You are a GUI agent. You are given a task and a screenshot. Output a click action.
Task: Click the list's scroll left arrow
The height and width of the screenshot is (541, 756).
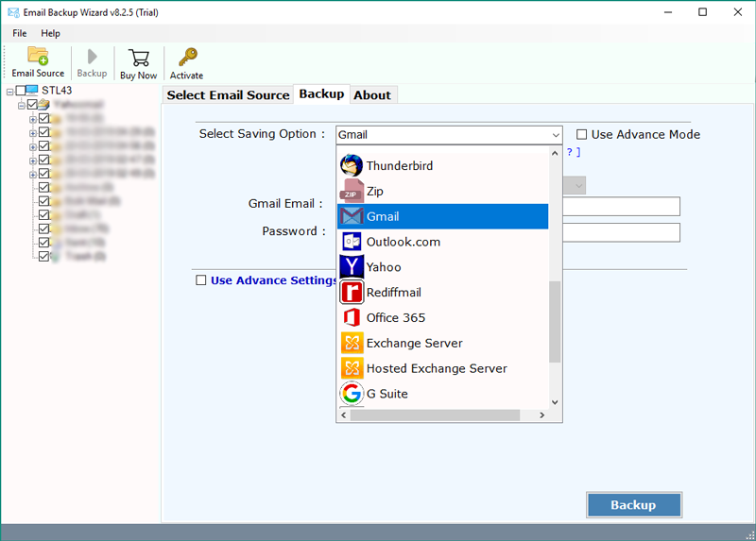[344, 414]
